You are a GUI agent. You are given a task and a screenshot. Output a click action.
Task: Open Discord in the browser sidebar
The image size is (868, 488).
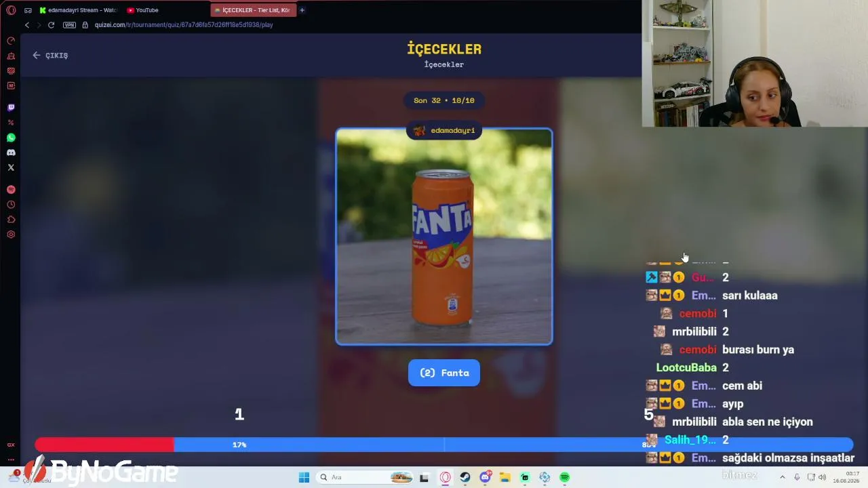pos(11,152)
